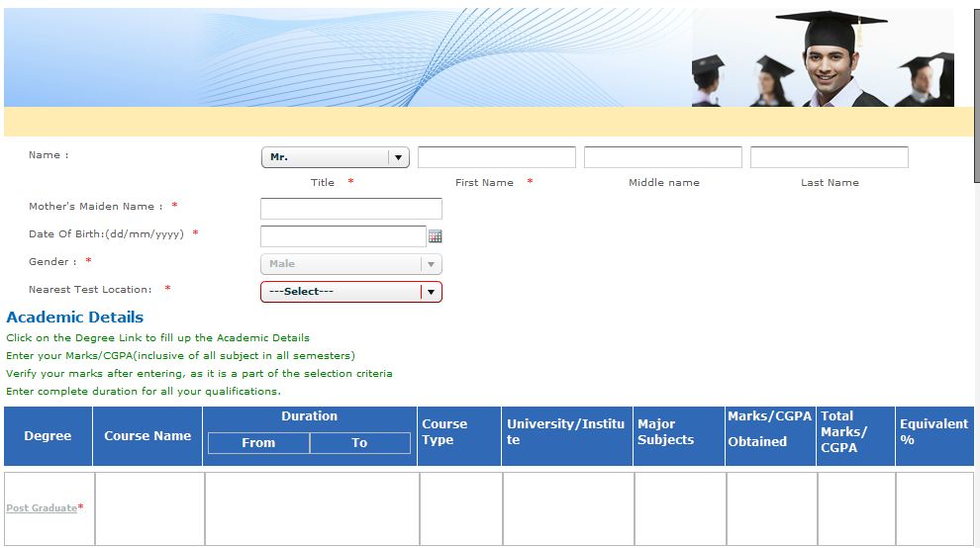Click the Date Of Birth text field

pos(343,236)
